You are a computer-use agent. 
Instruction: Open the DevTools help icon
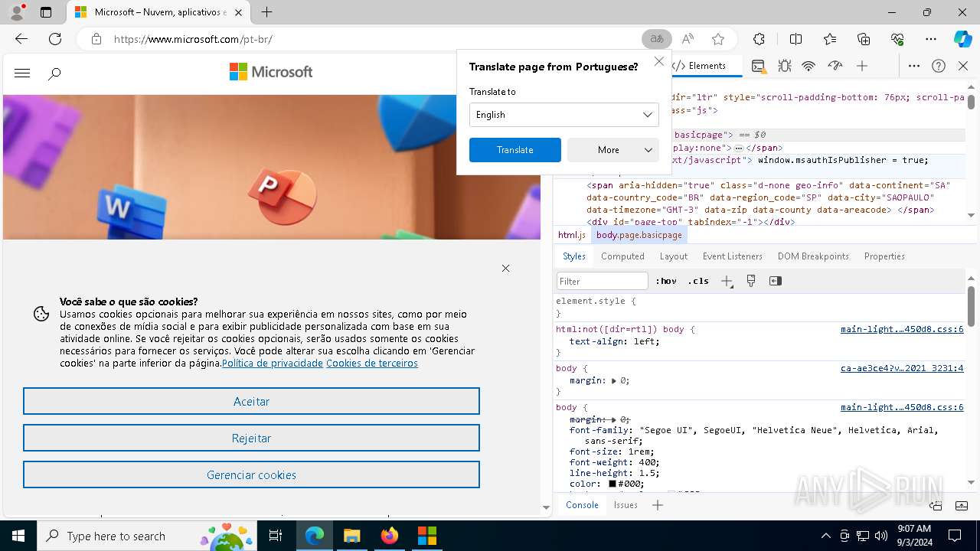click(939, 66)
